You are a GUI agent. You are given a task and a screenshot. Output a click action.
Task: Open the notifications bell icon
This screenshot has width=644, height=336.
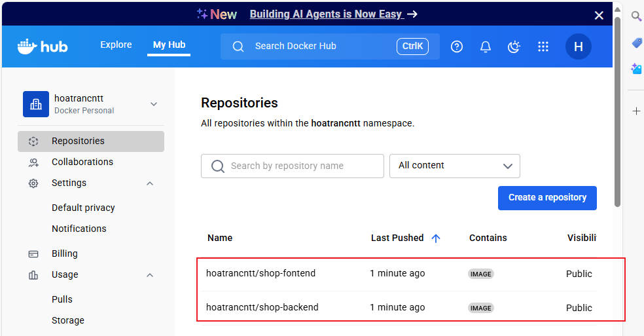(486, 47)
